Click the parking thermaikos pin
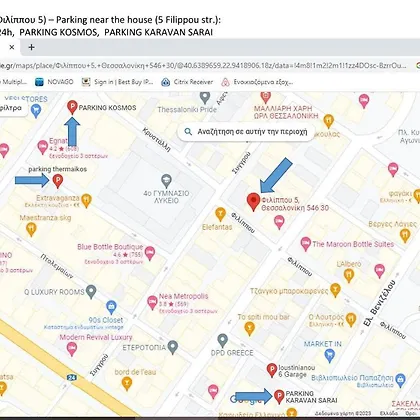Screen dimensions: 420x420 (58, 181)
